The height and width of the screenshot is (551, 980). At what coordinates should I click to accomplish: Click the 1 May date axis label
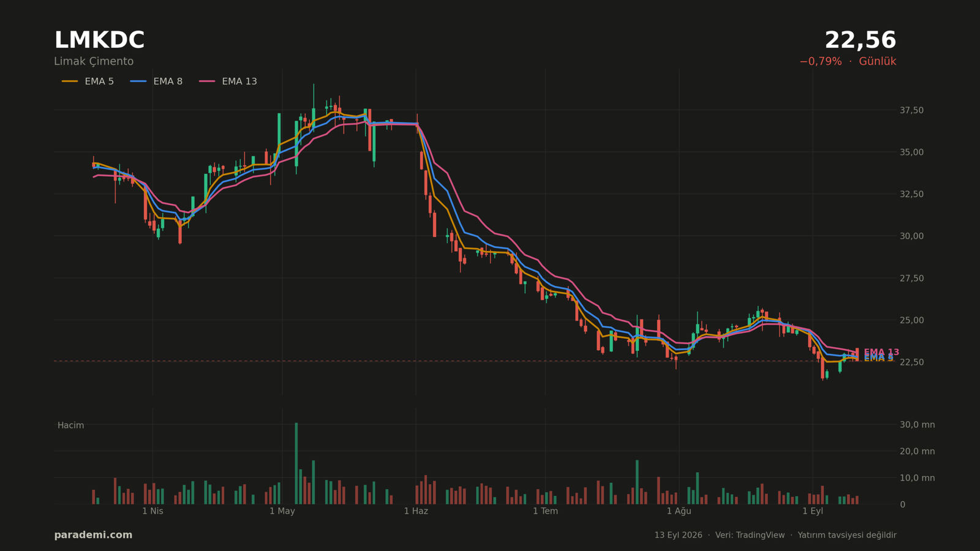tap(282, 511)
